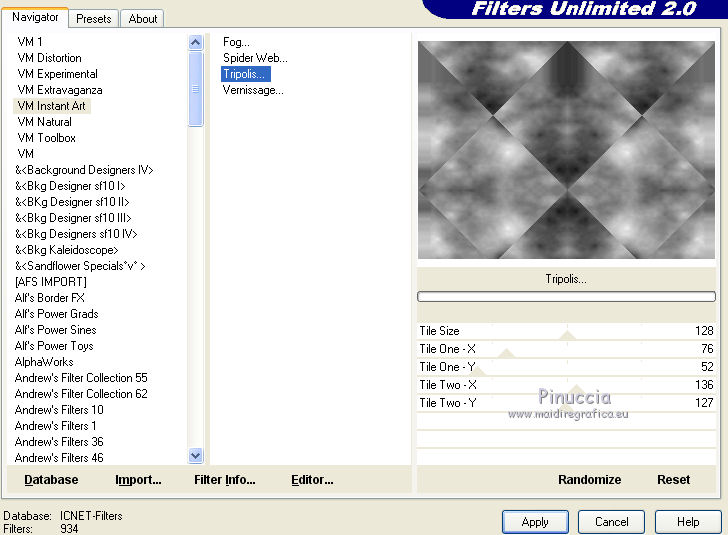The width and height of the screenshot is (728, 535).
Task: Open the Presets tab
Action: point(94,19)
